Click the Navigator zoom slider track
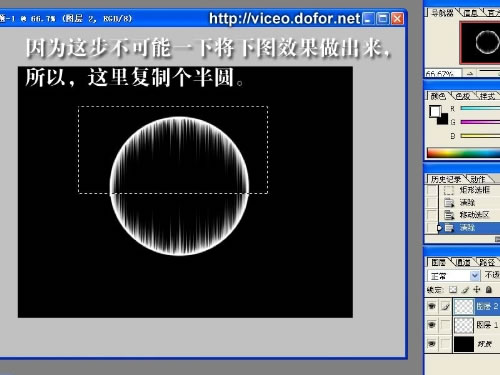This screenshot has width=500, height=375. point(489,71)
